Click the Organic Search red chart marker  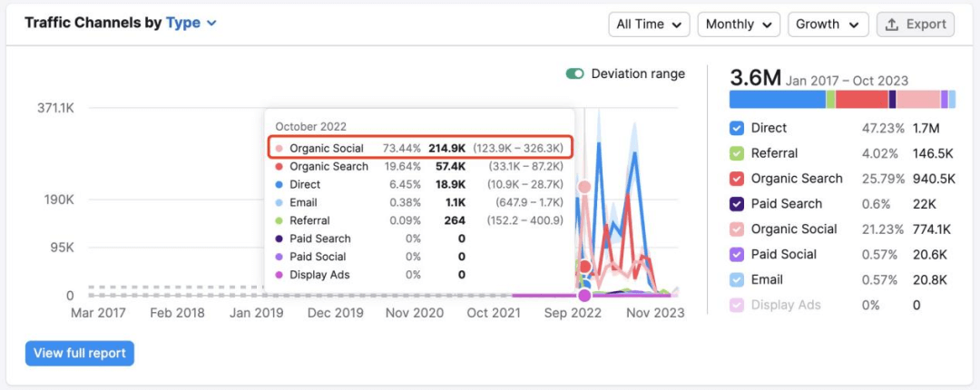click(x=584, y=267)
